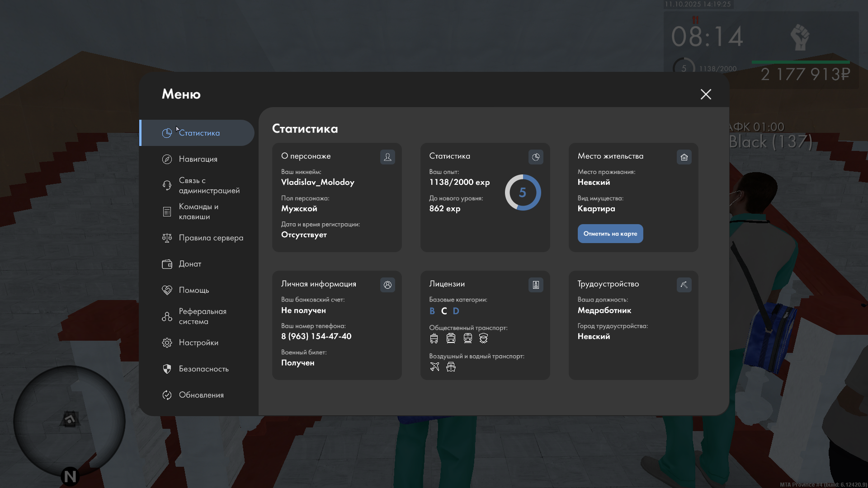Click the level 5 circular progress indicator

(523, 192)
